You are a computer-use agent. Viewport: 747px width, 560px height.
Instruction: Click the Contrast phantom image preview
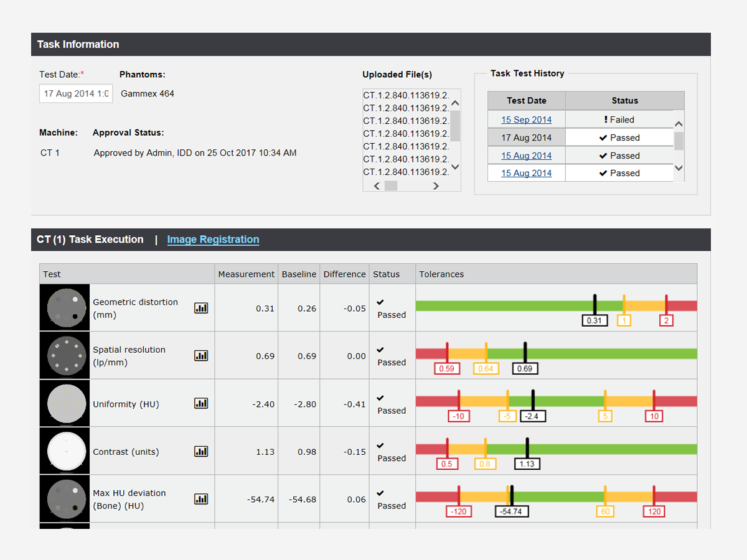(65, 450)
